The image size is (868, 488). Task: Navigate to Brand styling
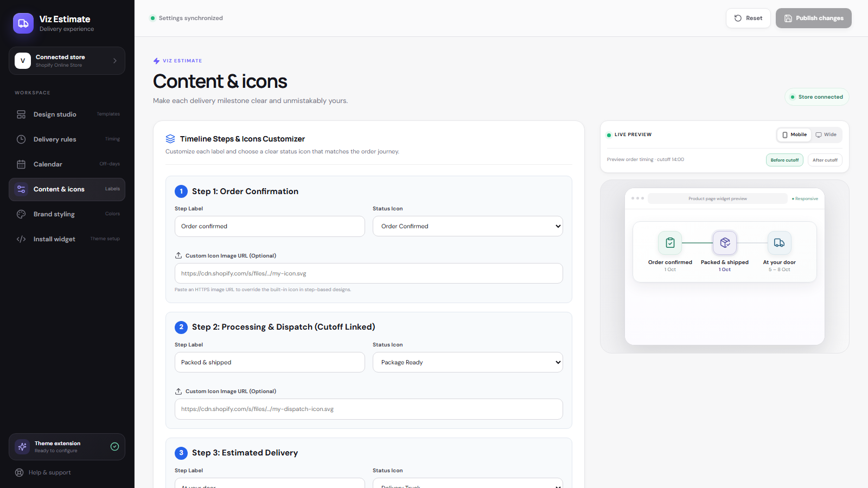pos(67,214)
